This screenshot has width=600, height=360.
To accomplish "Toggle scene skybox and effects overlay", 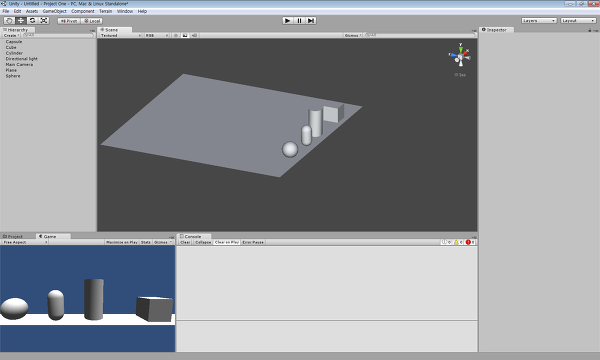I will (185, 35).
